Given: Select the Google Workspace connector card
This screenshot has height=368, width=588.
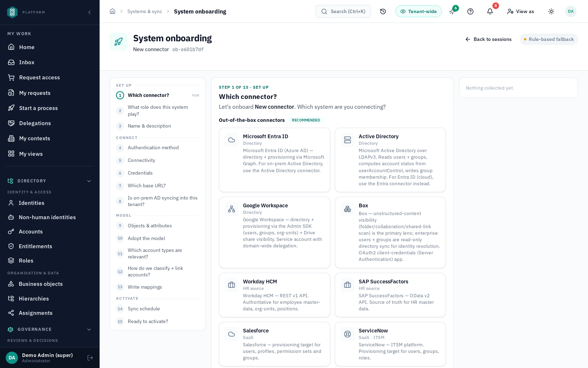Looking at the screenshot, I should [x=275, y=232].
